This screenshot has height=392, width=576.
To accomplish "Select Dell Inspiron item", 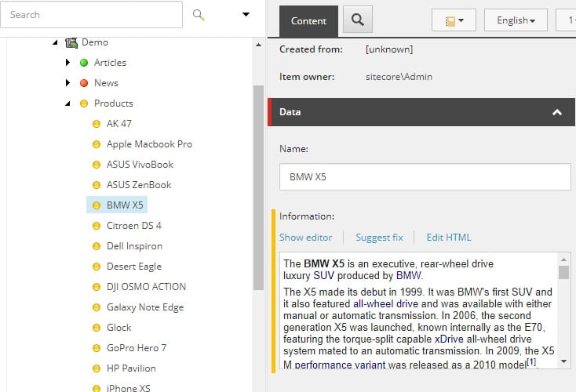I will [x=134, y=246].
